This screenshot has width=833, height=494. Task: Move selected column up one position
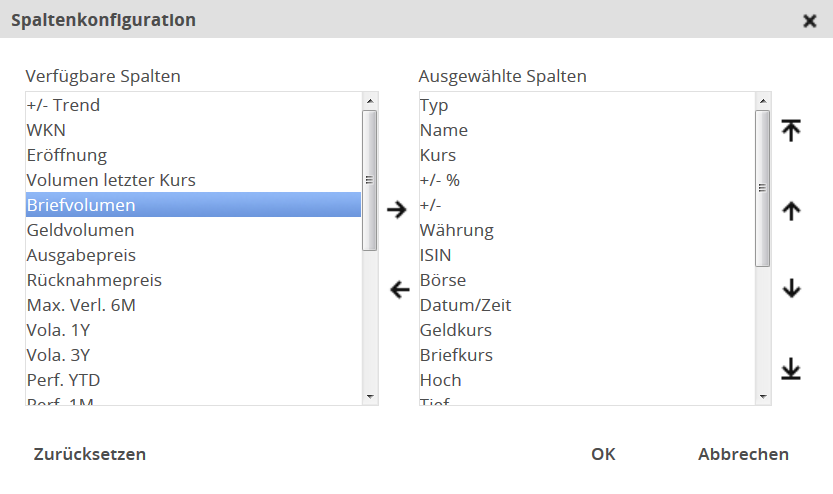pos(791,211)
